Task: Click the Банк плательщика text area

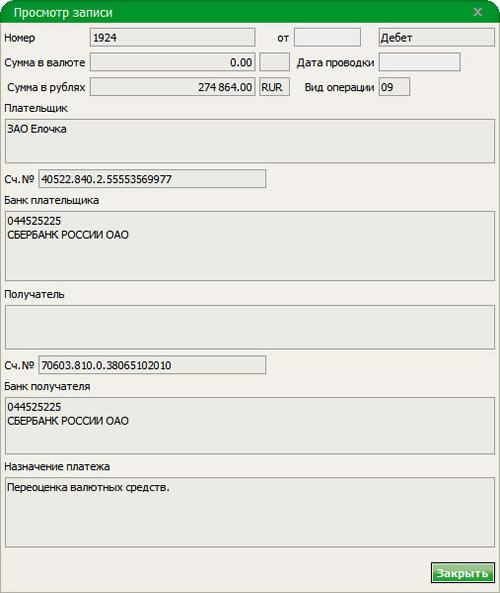Action: [x=250, y=246]
